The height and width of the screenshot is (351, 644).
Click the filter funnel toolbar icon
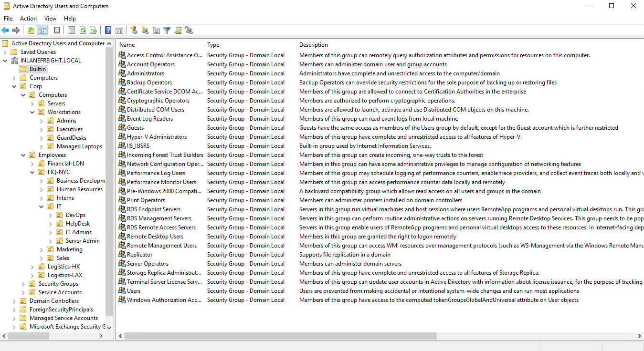tap(167, 31)
